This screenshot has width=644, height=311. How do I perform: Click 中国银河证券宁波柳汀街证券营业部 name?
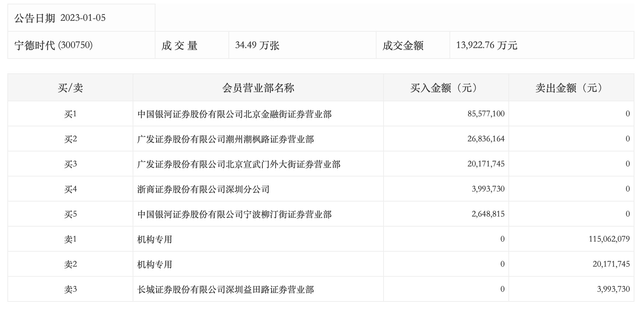point(234,214)
